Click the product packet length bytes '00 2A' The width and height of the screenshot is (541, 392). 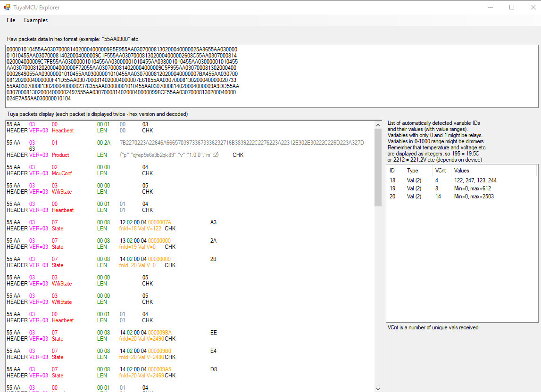(x=103, y=143)
